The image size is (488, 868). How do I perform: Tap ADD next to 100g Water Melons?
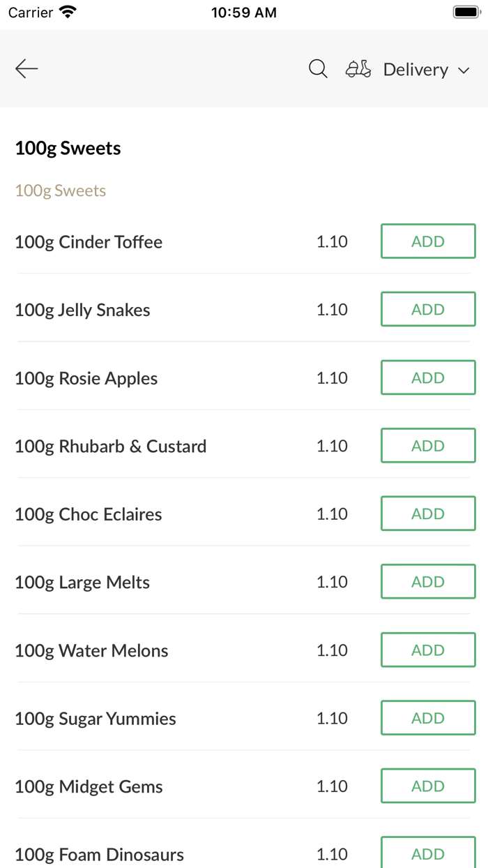coord(428,650)
